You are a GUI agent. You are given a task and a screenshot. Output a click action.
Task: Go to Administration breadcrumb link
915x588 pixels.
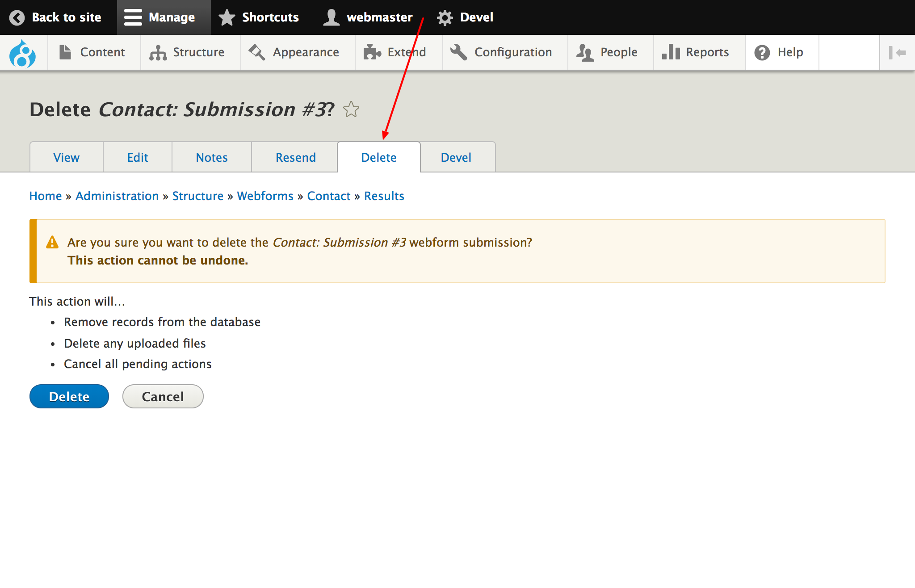(117, 196)
